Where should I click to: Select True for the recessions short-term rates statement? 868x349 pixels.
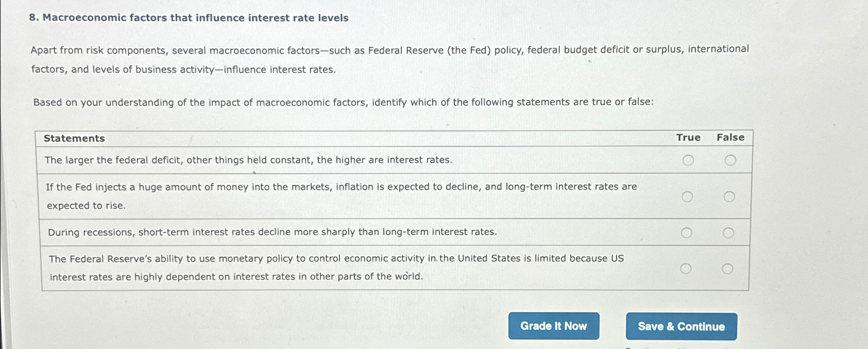click(687, 232)
